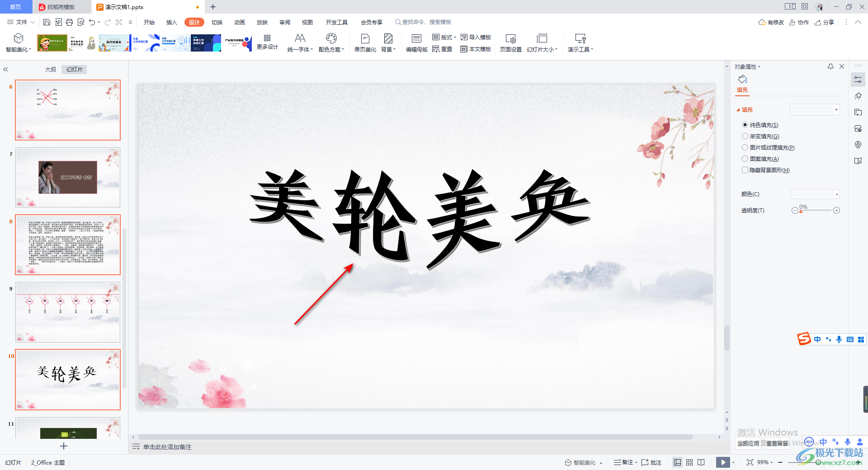Image resolution: width=868 pixels, height=470 pixels.
Task: Start slideshow with play button
Action: click(723, 462)
